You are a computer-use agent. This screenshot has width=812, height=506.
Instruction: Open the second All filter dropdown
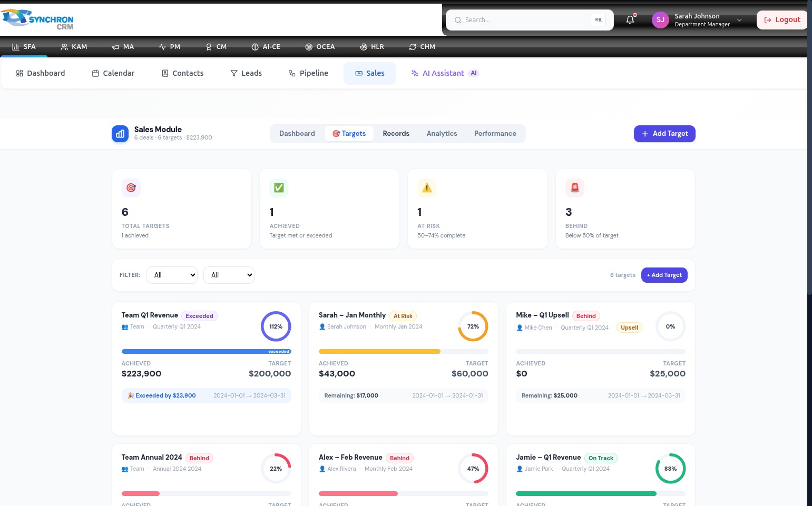pos(229,275)
